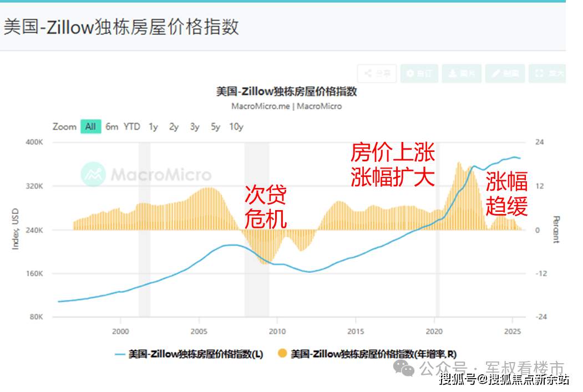Image resolution: width=583 pixels, height=392 pixels.
Task: Choose the 1y zoom option
Action: [153, 126]
